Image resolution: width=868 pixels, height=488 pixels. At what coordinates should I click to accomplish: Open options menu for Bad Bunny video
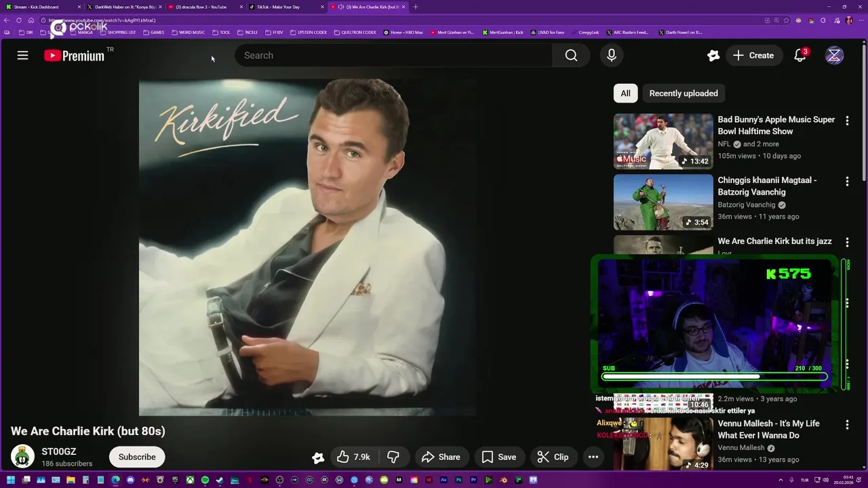tap(847, 121)
